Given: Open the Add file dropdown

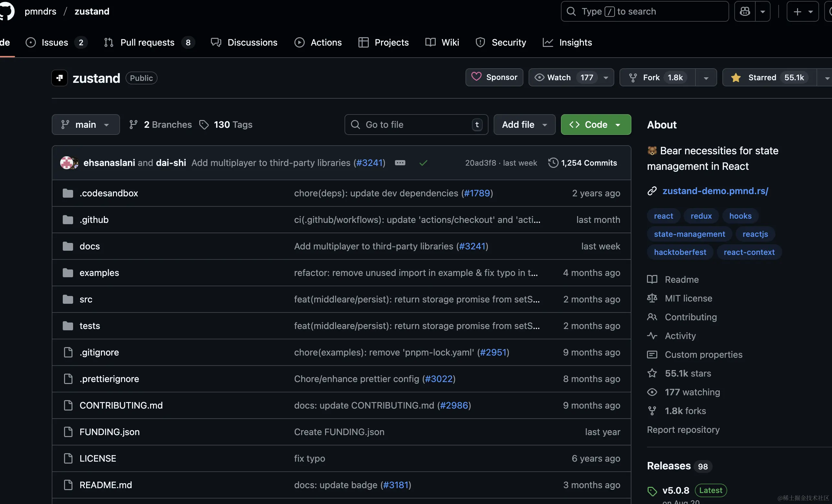Looking at the screenshot, I should click(524, 125).
